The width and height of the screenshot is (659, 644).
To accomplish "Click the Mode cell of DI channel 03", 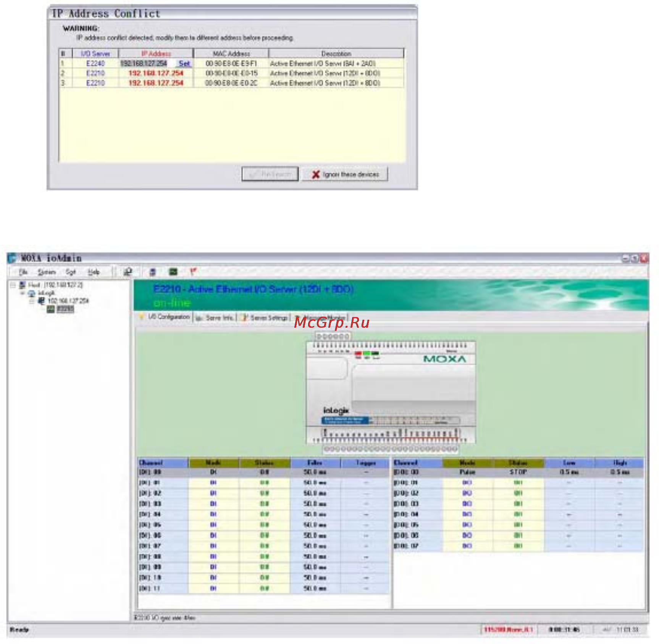I will coord(213,504).
